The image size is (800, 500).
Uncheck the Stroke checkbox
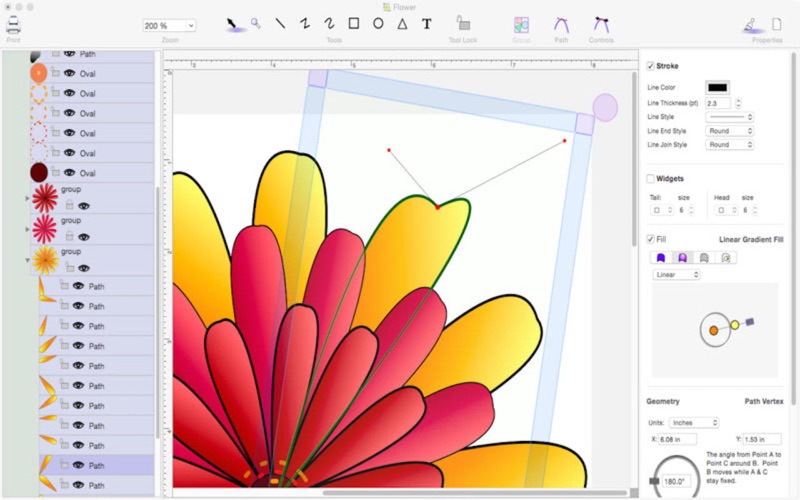651,66
